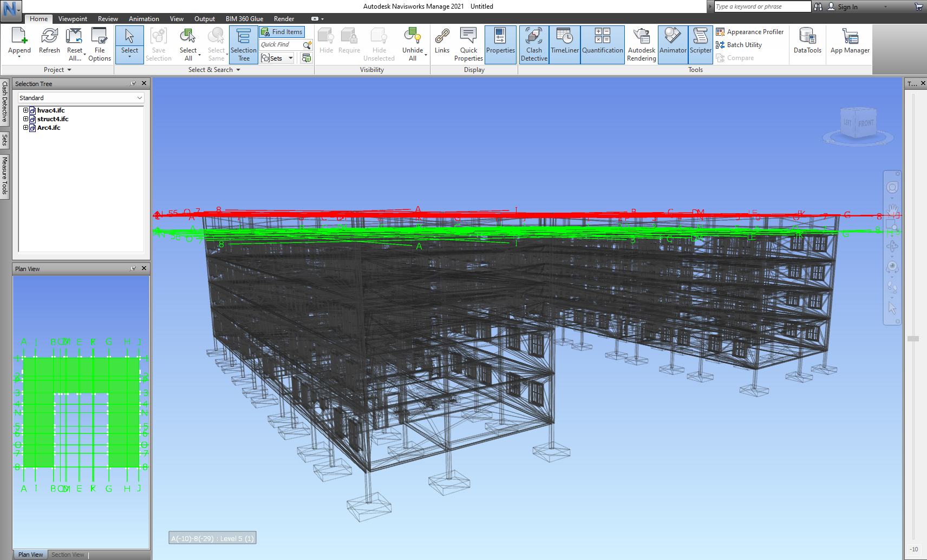The width and height of the screenshot is (927, 560).
Task: Click the Clash Detective tool icon
Action: [534, 44]
